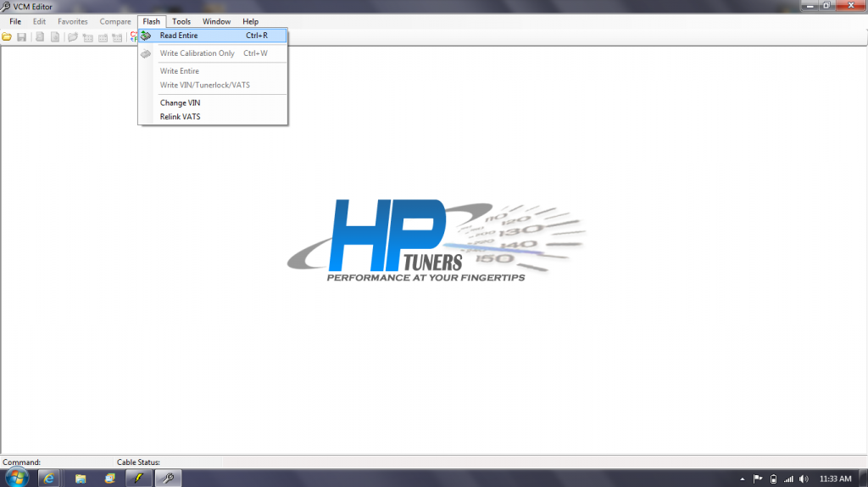Click the red and green compare toolbar icon
868x487 pixels.
133,37
